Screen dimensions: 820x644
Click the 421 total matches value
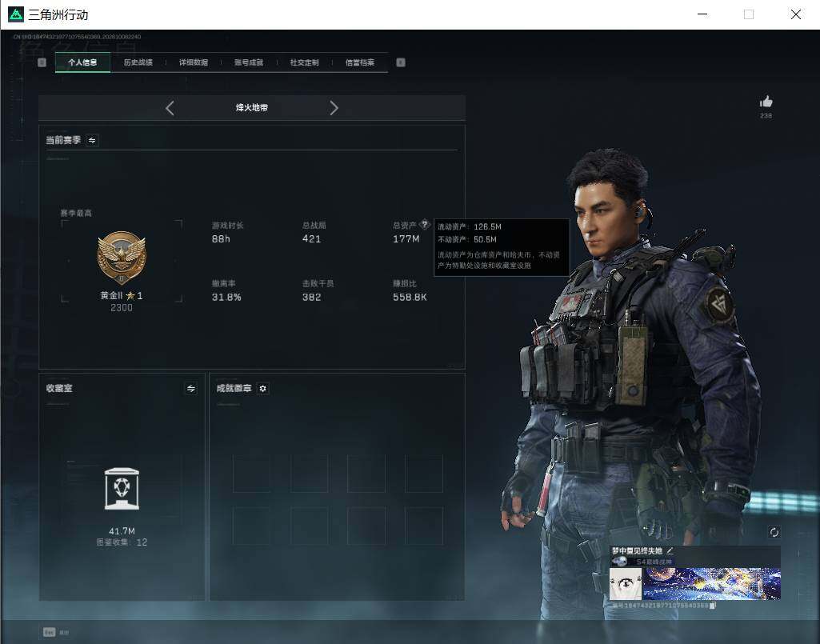(311, 239)
